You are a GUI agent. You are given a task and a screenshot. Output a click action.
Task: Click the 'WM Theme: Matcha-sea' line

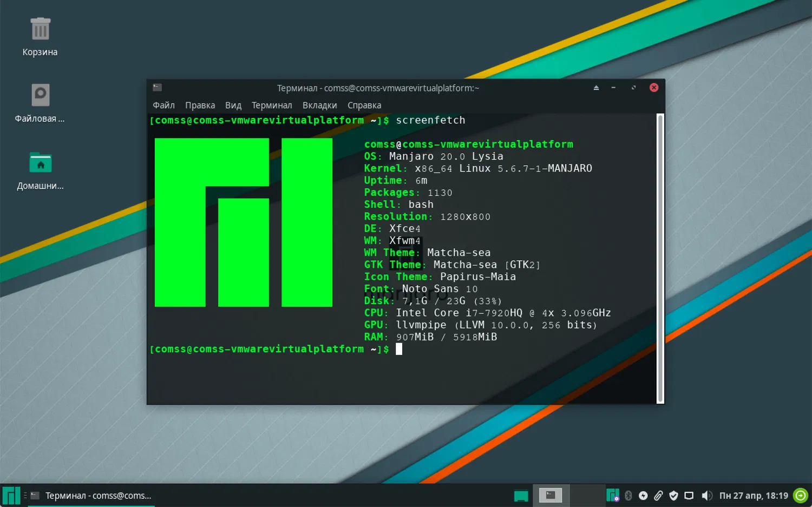(x=427, y=253)
